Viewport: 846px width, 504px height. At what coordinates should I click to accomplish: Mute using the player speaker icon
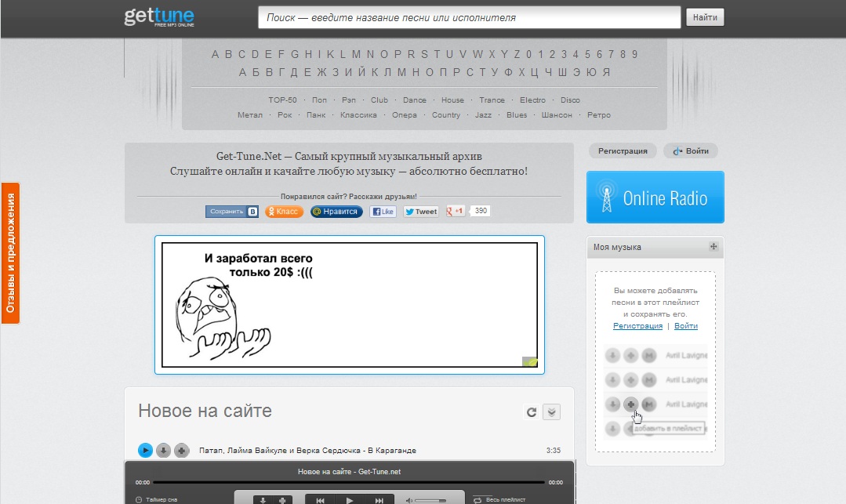coord(409,500)
